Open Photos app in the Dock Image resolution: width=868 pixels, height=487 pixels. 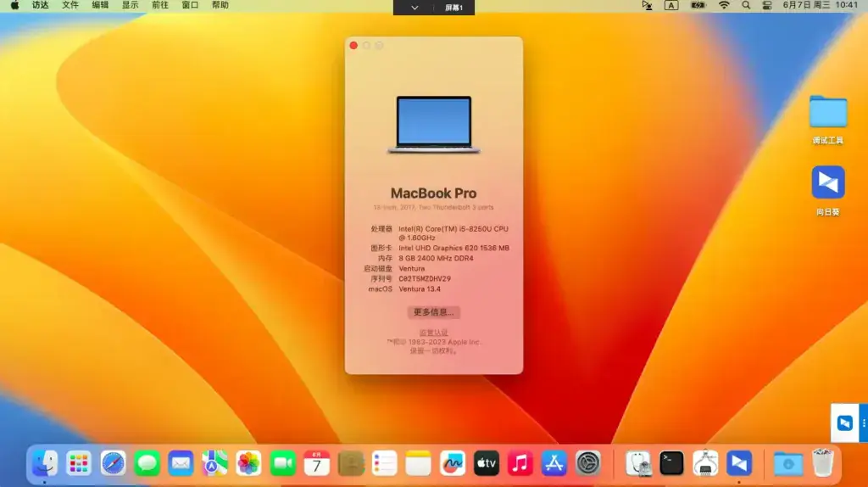(x=248, y=463)
